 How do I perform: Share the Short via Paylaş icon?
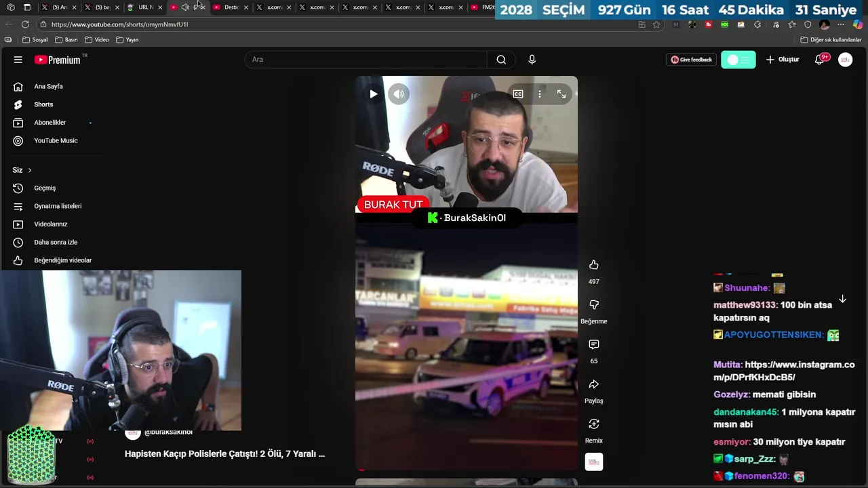coord(594,384)
